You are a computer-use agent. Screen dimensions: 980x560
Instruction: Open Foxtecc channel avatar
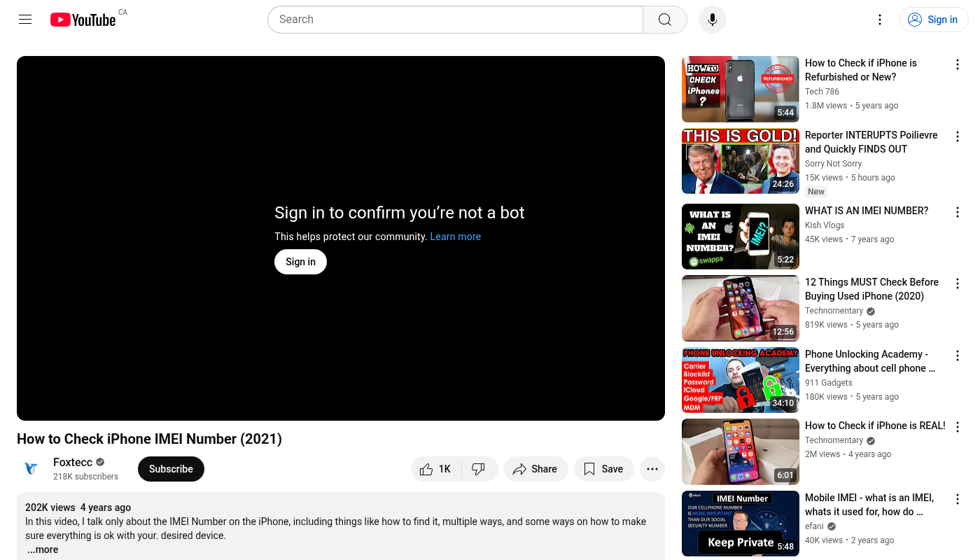tap(31, 469)
